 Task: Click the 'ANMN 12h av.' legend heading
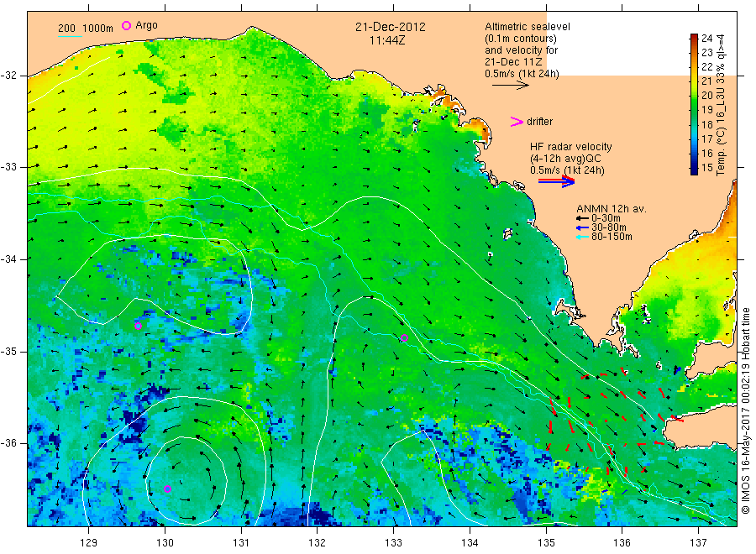(x=611, y=209)
